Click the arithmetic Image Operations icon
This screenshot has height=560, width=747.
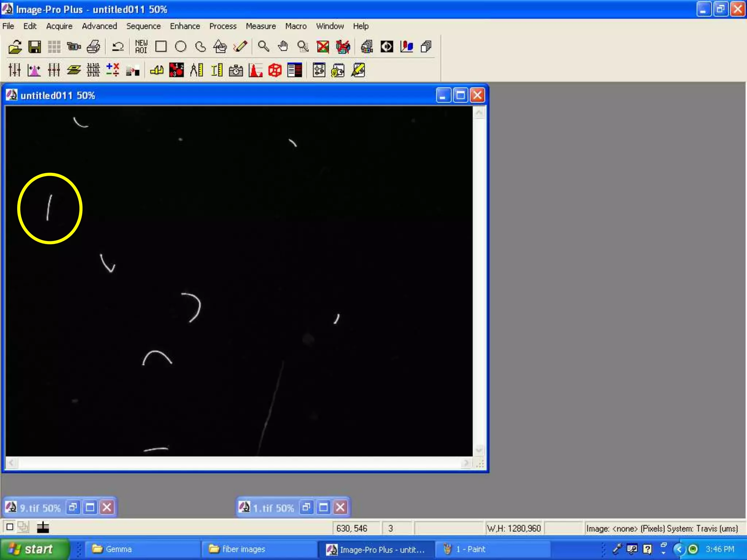click(x=113, y=70)
